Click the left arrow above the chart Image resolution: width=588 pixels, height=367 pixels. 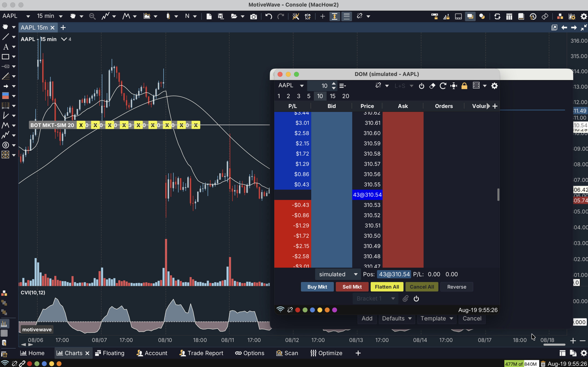tap(564, 28)
